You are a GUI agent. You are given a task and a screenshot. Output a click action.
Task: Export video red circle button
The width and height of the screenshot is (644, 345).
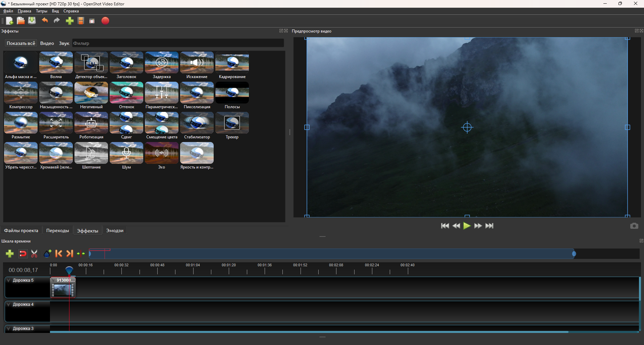point(105,21)
